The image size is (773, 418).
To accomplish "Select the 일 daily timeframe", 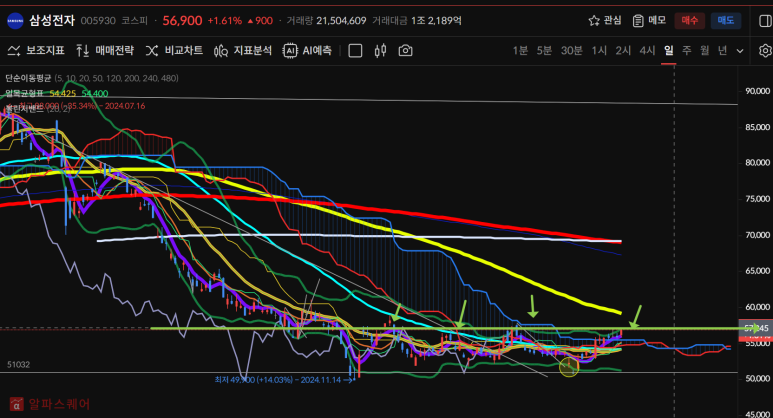I will pyautogui.click(x=668, y=50).
